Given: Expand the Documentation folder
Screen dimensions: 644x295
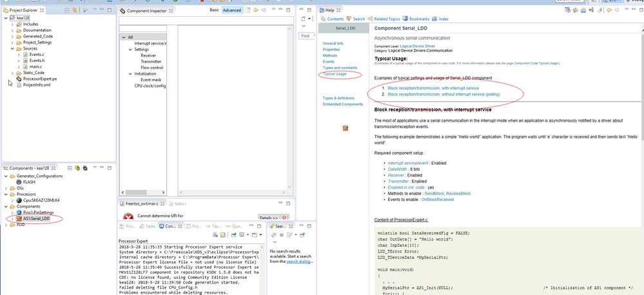Looking at the screenshot, I should pyautogui.click(x=12, y=30).
